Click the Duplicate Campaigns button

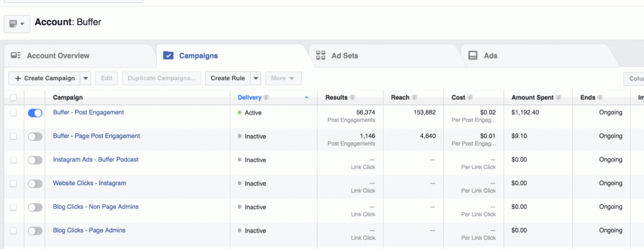(162, 78)
